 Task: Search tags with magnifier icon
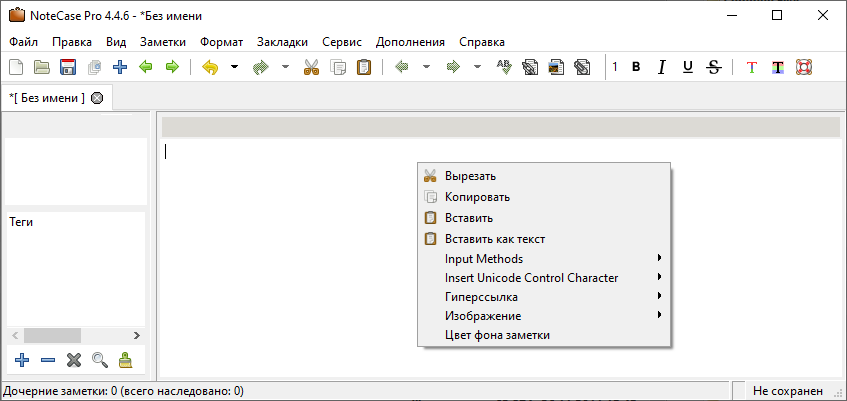coord(100,360)
